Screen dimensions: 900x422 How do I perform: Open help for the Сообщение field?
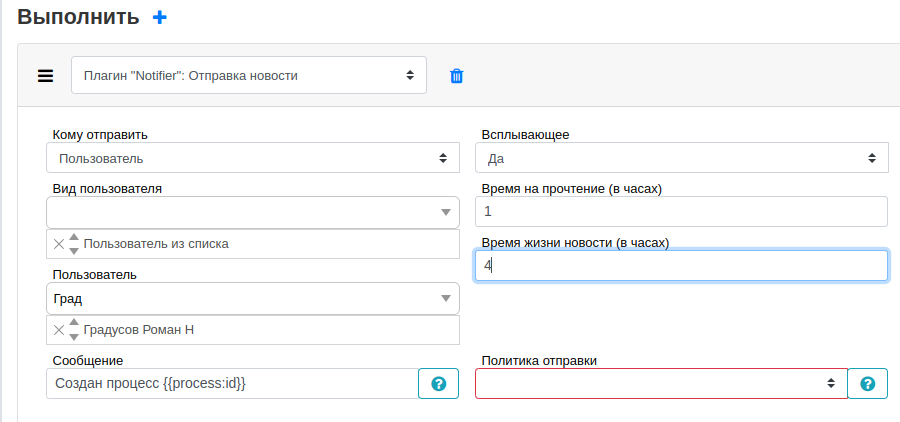pyautogui.click(x=439, y=384)
